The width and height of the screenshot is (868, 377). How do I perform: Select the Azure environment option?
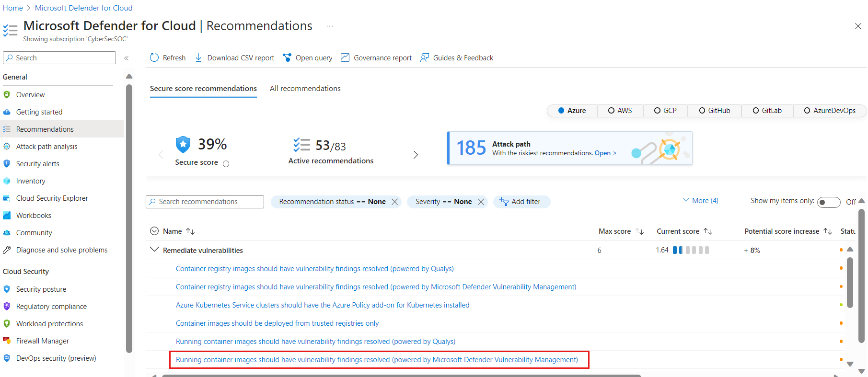[x=572, y=111]
